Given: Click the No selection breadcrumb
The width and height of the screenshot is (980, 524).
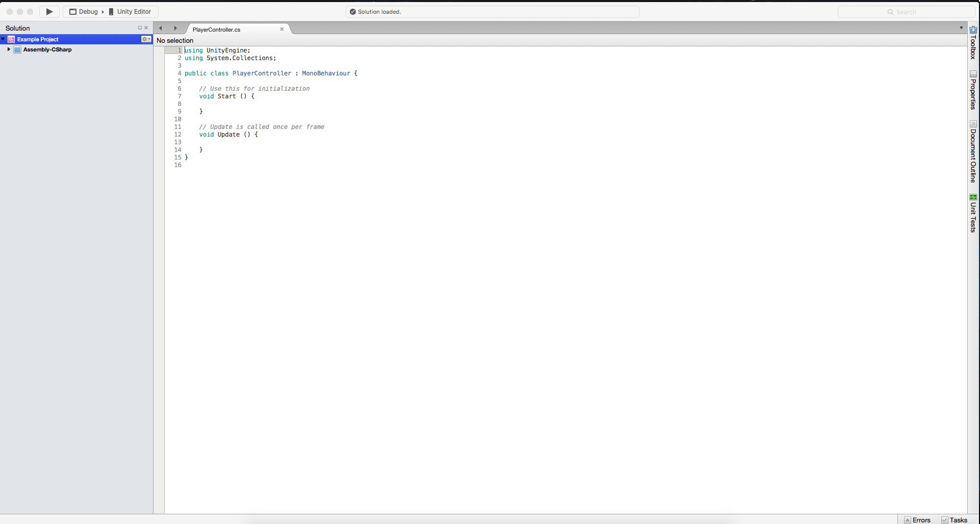Looking at the screenshot, I should (175, 40).
